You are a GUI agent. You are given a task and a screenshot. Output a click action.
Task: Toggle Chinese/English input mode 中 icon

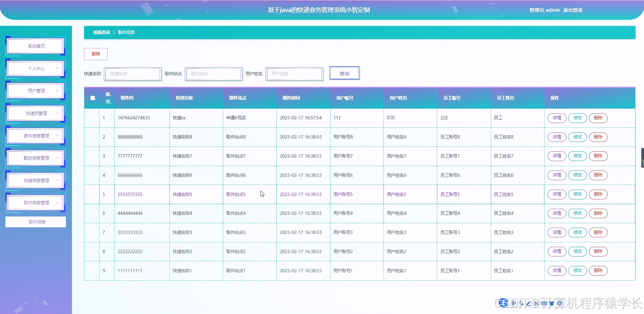coord(514,303)
